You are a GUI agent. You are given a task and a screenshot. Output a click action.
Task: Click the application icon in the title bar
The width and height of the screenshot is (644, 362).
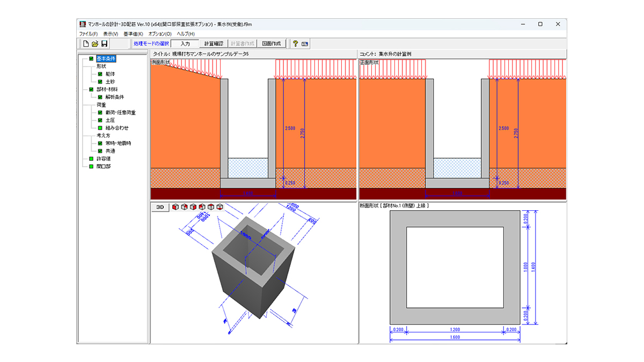click(x=83, y=24)
